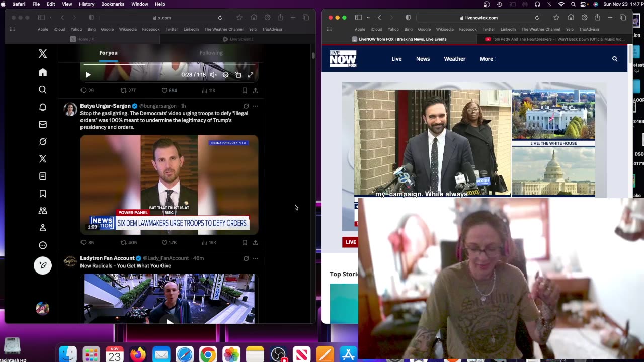The width and height of the screenshot is (644, 362).
Task: Bookmark the post with 11K views
Action: [245, 90]
